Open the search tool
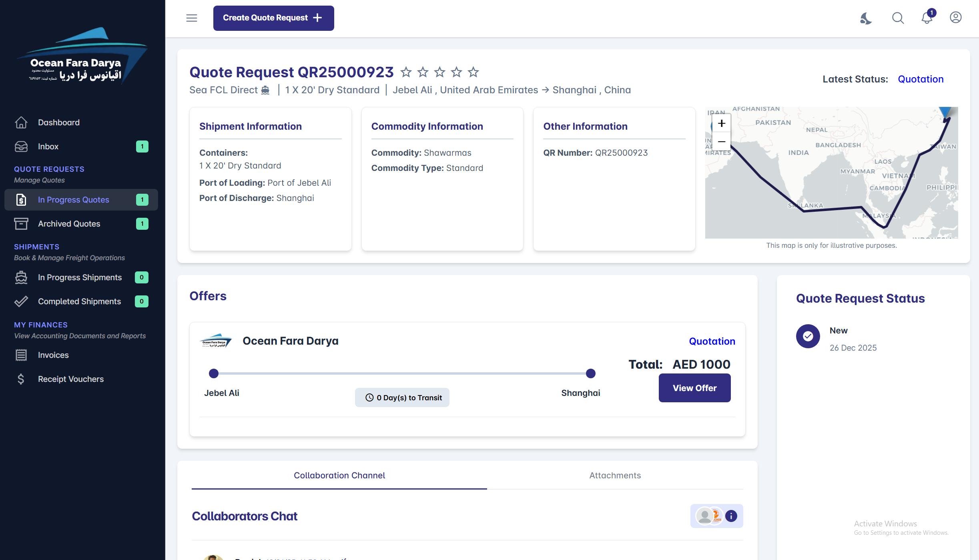 tap(898, 18)
